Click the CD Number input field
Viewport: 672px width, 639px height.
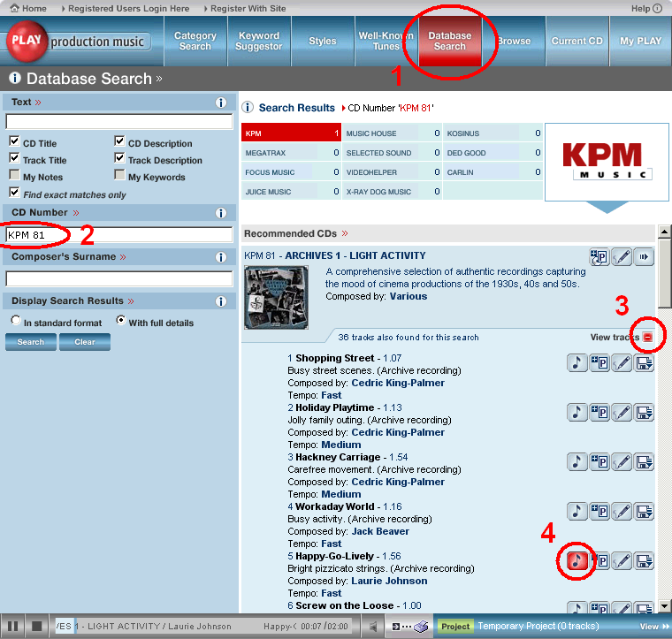(119, 235)
